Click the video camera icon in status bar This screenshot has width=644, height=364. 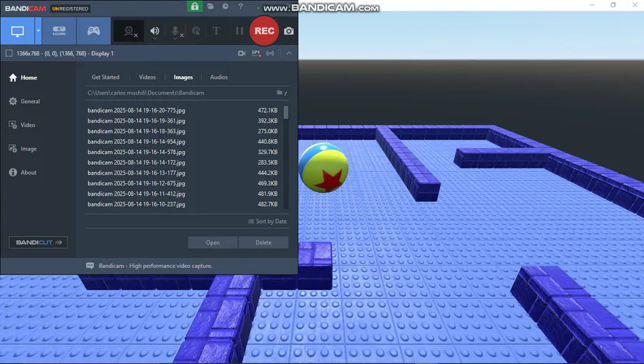[x=242, y=53]
